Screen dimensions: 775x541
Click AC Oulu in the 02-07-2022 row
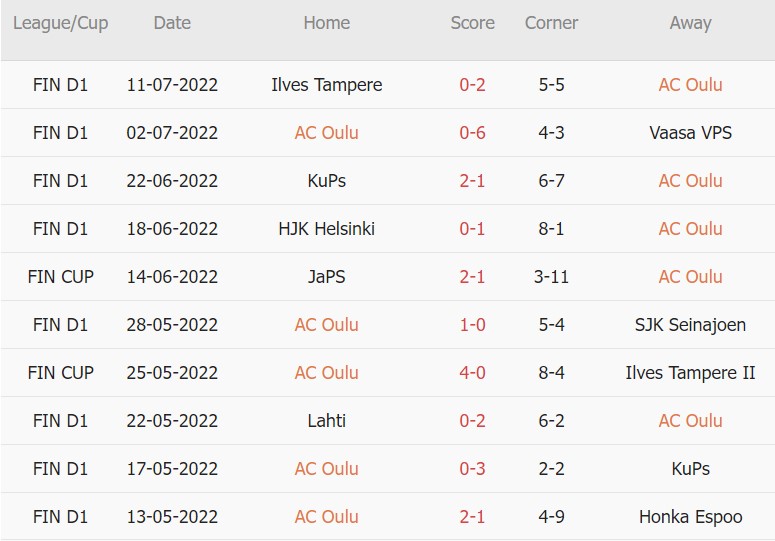click(x=326, y=133)
